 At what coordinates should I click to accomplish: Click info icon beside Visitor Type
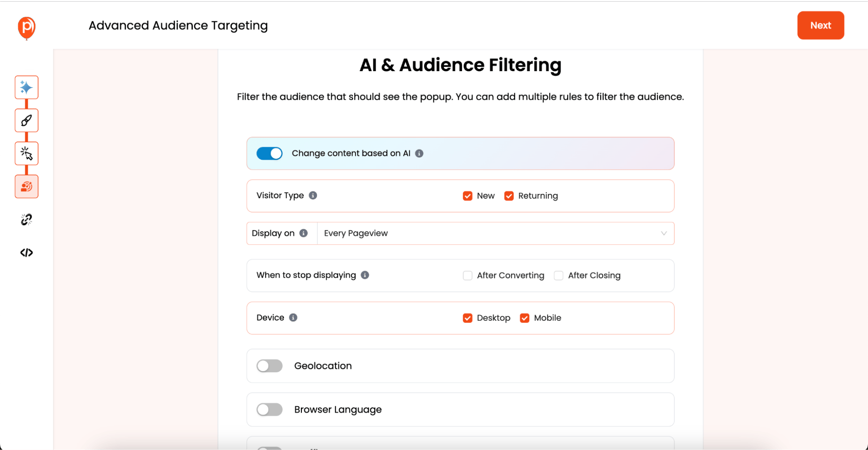click(313, 195)
